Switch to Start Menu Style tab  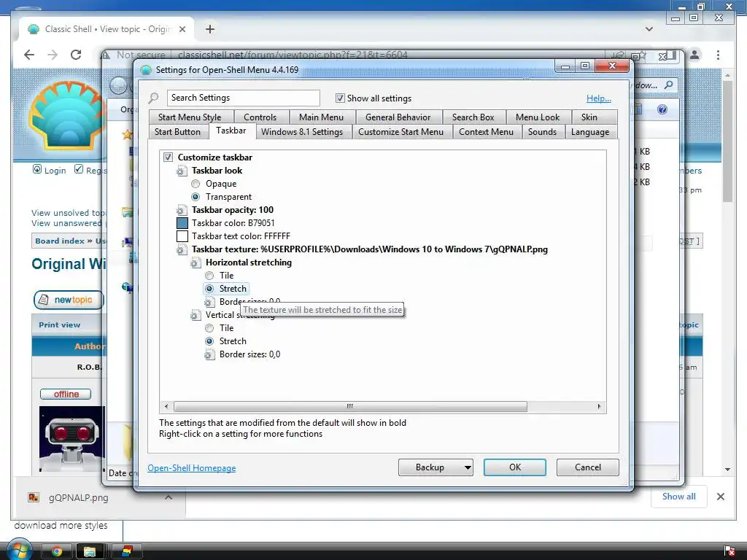pos(190,117)
